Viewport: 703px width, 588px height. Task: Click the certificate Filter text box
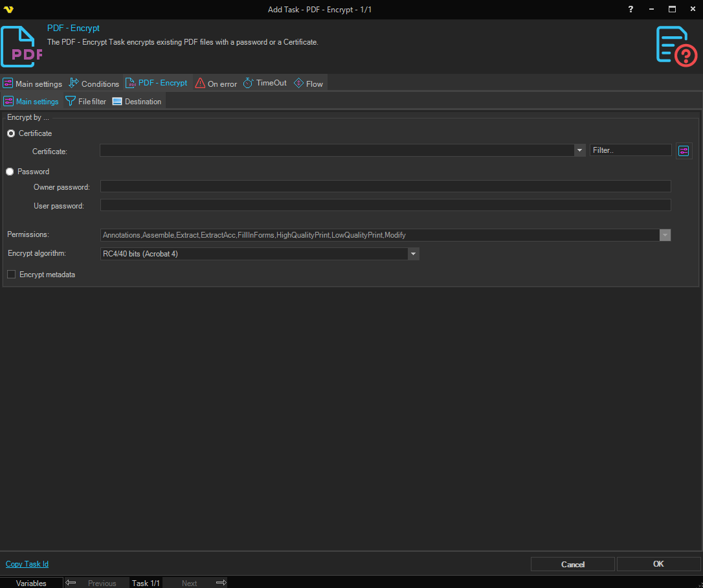pyautogui.click(x=630, y=150)
